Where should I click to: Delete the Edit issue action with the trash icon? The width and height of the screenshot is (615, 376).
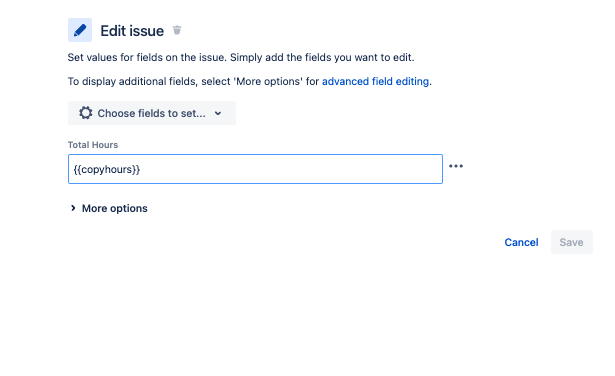[177, 30]
